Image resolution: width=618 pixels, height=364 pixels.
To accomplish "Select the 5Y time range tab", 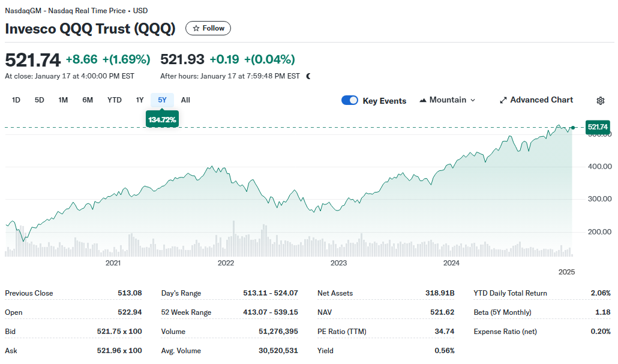I will 163,100.
